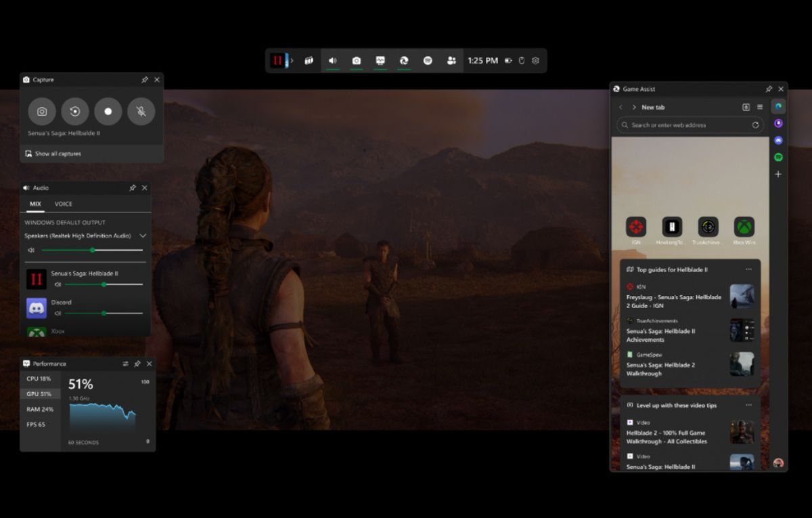812x518 pixels.
Task: Select the RAM 24% performance metric
Action: (40, 409)
